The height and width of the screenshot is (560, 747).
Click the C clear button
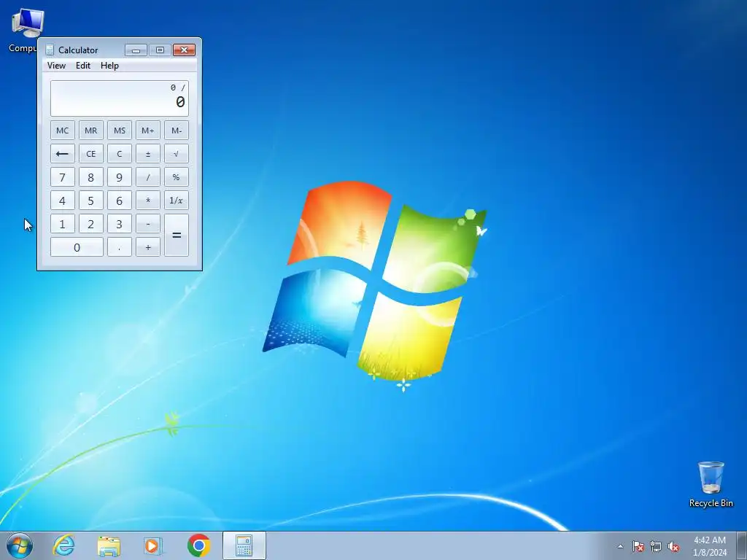point(120,154)
